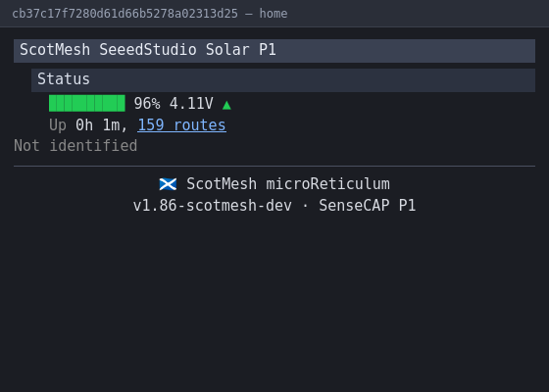Screen dimensions: 549x392
Task: Click the Up label before uptime
Action: [x=58, y=125]
